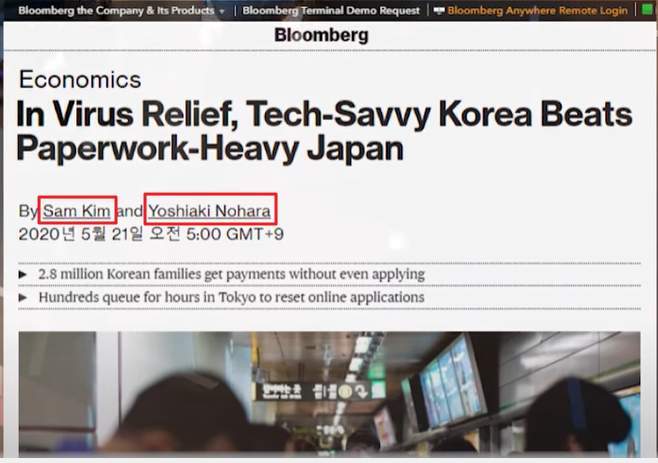The height and width of the screenshot is (463, 658).
Task: Click the display screens in article photo
Action: [x=452, y=383]
